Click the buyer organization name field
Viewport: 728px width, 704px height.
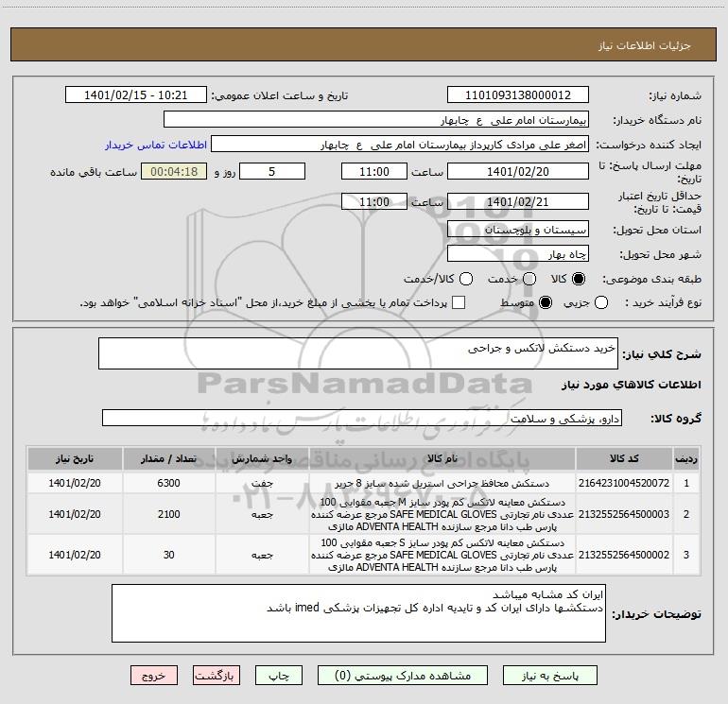376,119
